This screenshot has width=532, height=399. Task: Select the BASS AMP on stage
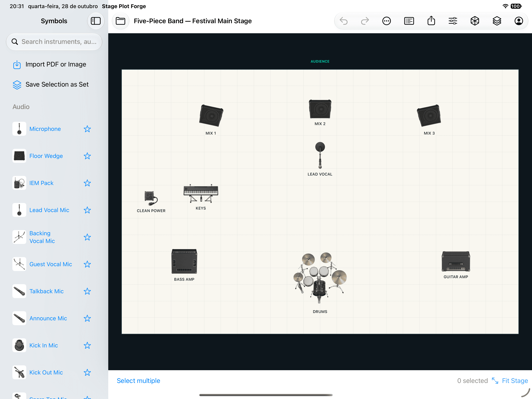pyautogui.click(x=184, y=261)
